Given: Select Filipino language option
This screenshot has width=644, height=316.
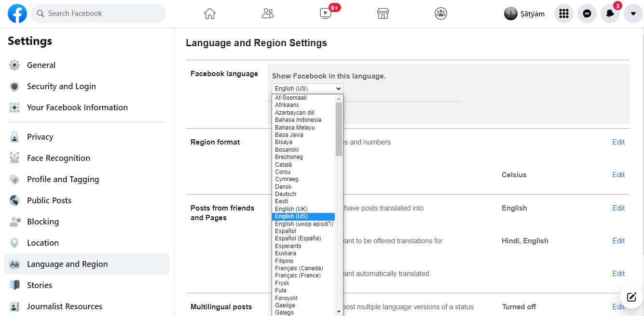Looking at the screenshot, I should [x=303, y=261].
